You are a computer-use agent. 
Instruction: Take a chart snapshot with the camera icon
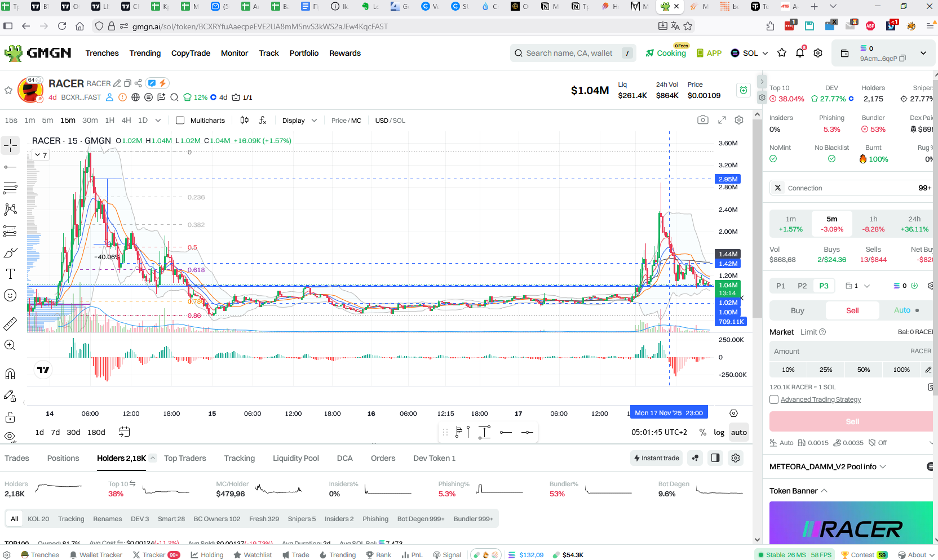click(702, 120)
